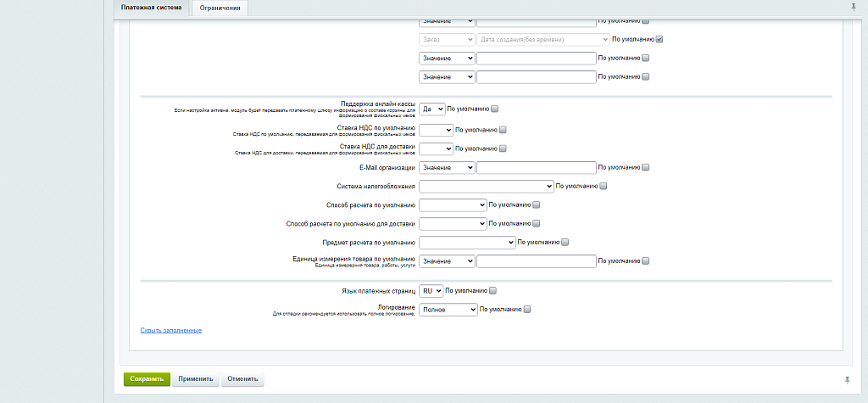Enable По умолчанию for Система налогообложения
The width and height of the screenshot is (868, 403).
pyautogui.click(x=604, y=186)
